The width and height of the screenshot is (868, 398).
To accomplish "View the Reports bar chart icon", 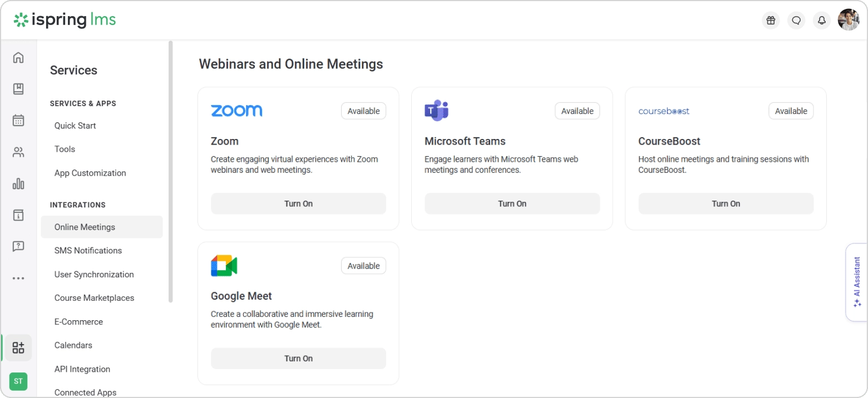I will point(18,183).
